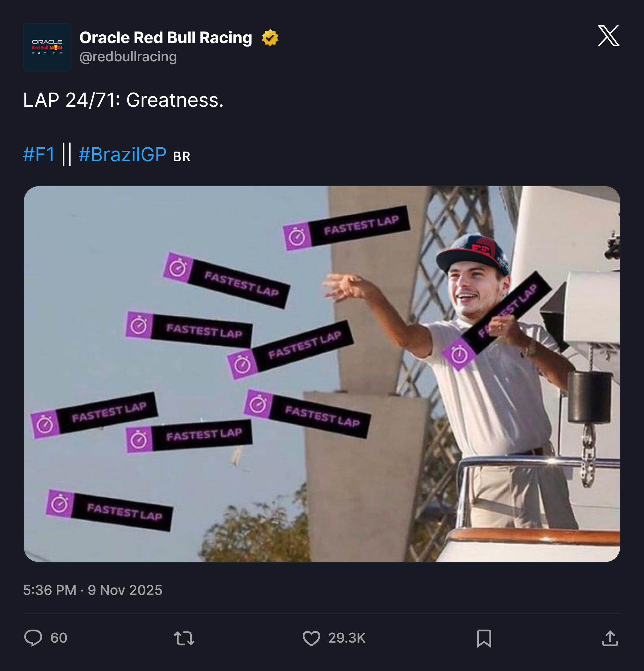This screenshot has width=644, height=671.
Task: Click the BR flag text after hashtag
Action: click(181, 157)
